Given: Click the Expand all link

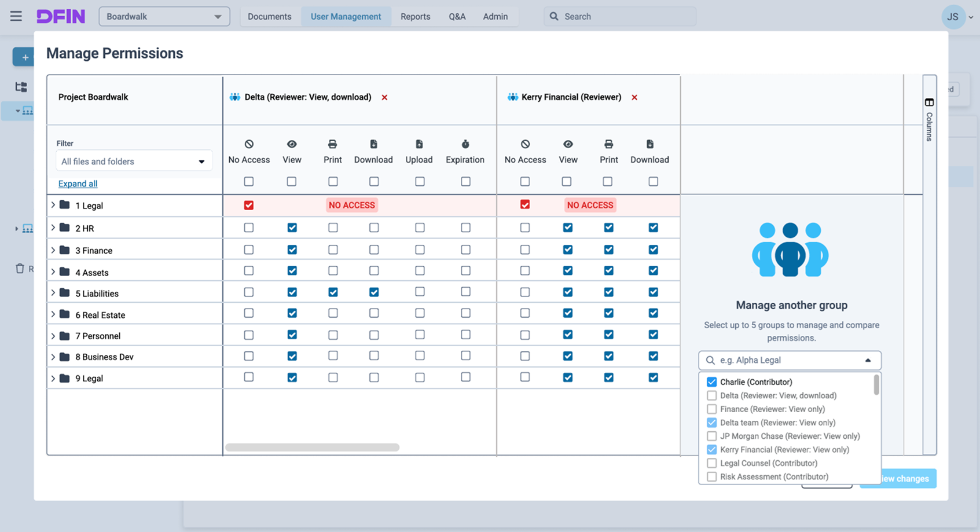Looking at the screenshot, I should (x=78, y=184).
